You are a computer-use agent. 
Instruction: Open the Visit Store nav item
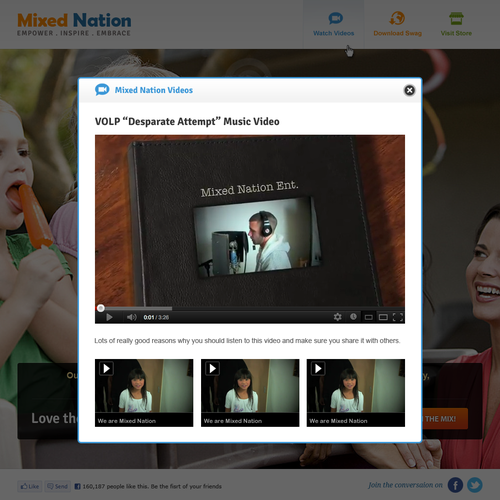(x=456, y=24)
